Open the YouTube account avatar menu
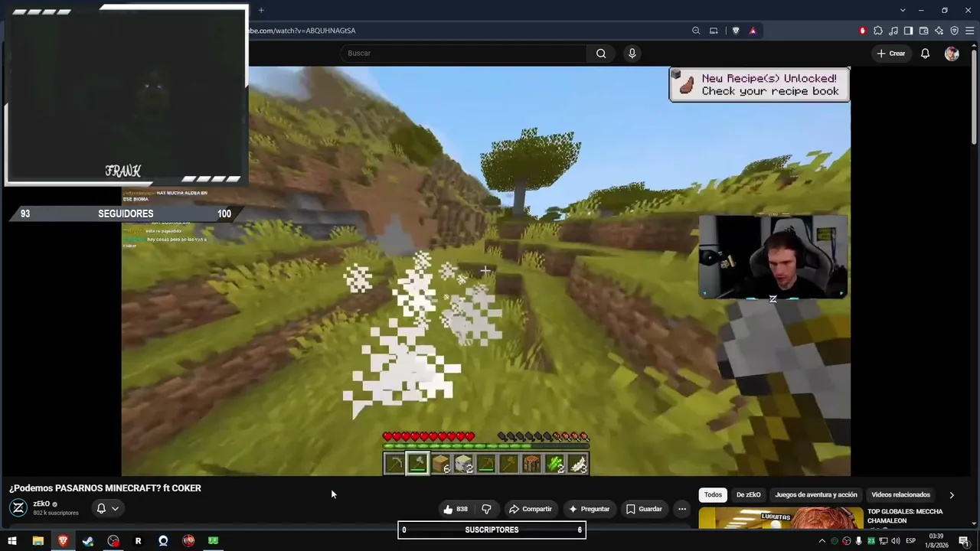Image resolution: width=980 pixels, height=551 pixels. click(x=952, y=54)
